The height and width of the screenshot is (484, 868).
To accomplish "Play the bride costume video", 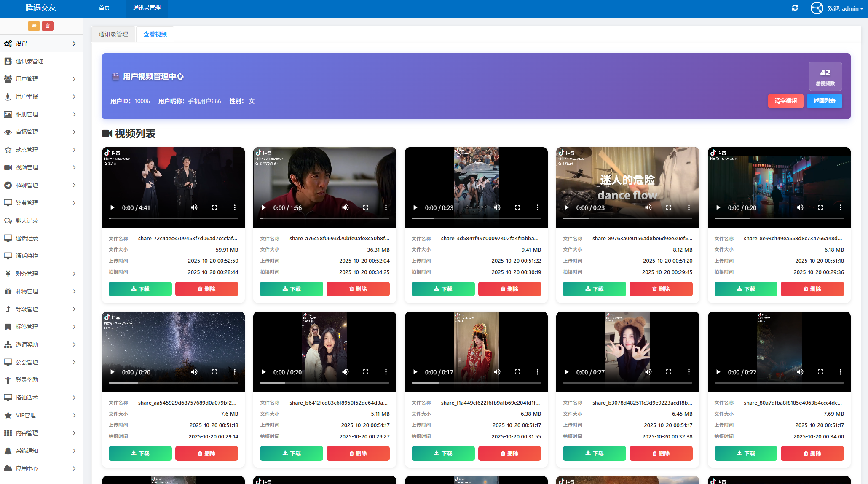I will pos(415,372).
